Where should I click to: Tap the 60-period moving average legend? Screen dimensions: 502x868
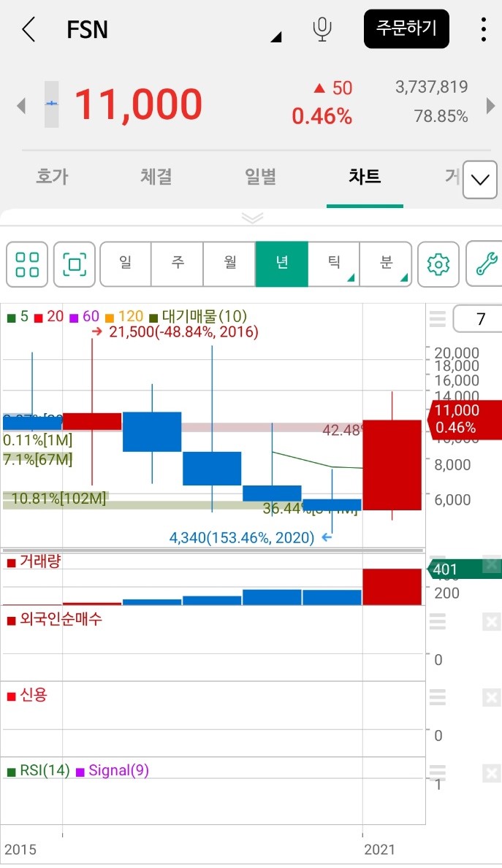84,317
